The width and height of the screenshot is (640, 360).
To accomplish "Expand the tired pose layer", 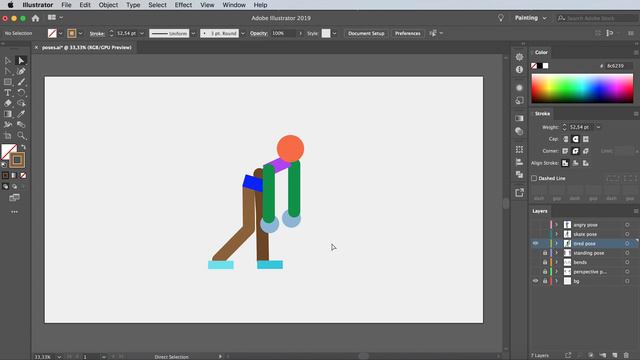I will (556, 244).
